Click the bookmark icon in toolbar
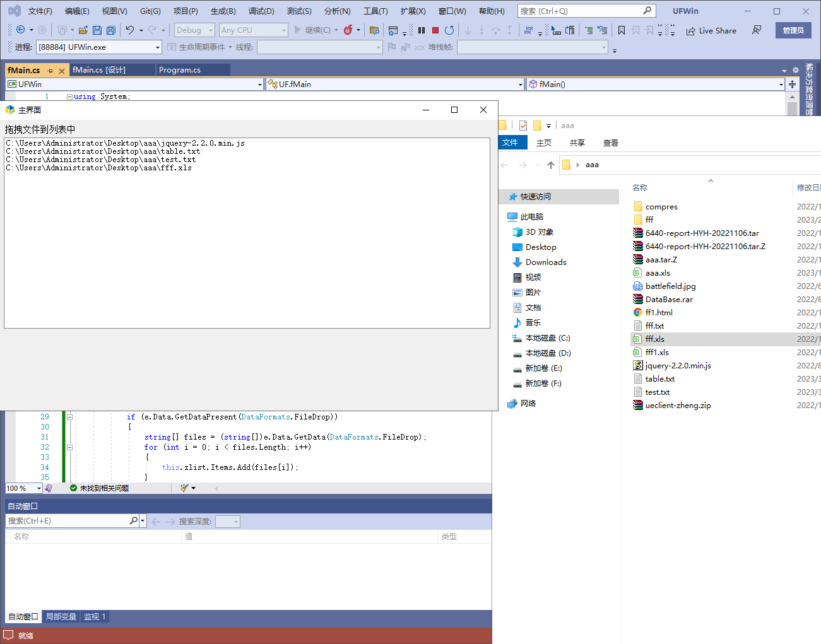This screenshot has height=644, width=821. [622, 30]
